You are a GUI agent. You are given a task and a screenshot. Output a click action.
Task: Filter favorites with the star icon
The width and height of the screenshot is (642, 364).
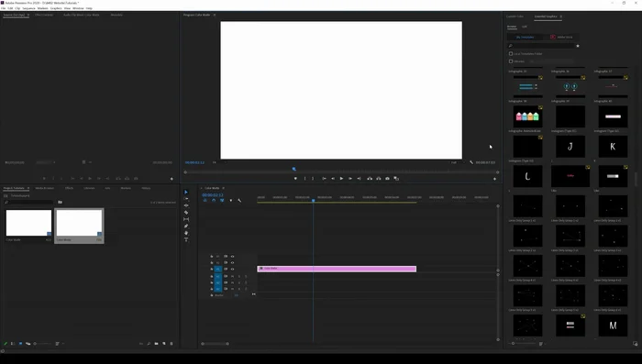(x=578, y=46)
